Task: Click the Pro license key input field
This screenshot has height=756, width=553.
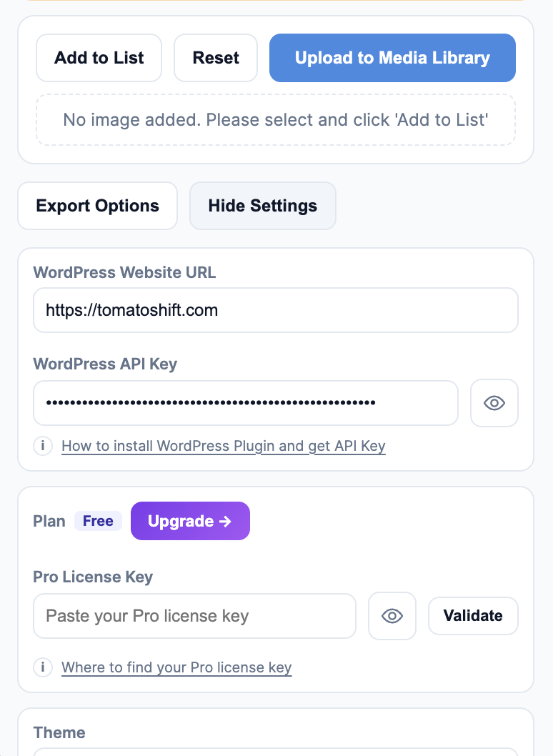Action: coord(194,616)
